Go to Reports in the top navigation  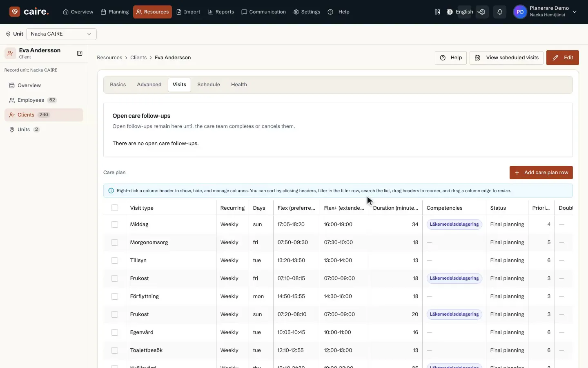click(x=221, y=12)
